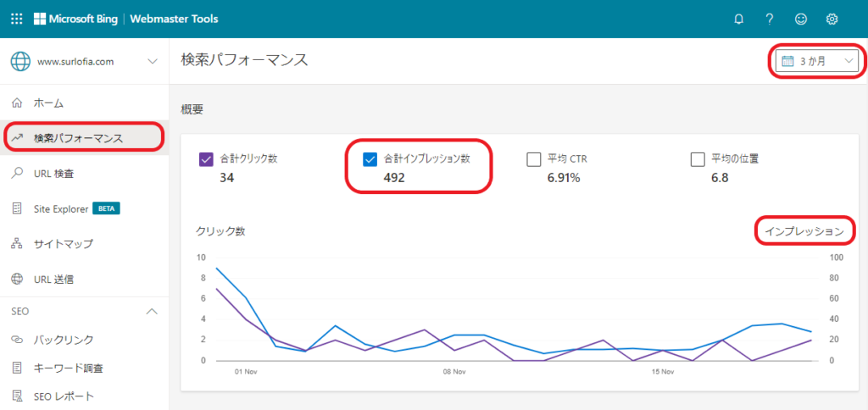Click the feedback smiley icon

[x=800, y=19]
